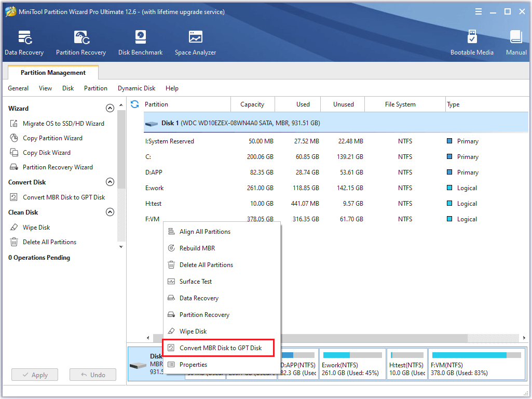
Task: Click Primary color square for C: row
Action: (449, 156)
